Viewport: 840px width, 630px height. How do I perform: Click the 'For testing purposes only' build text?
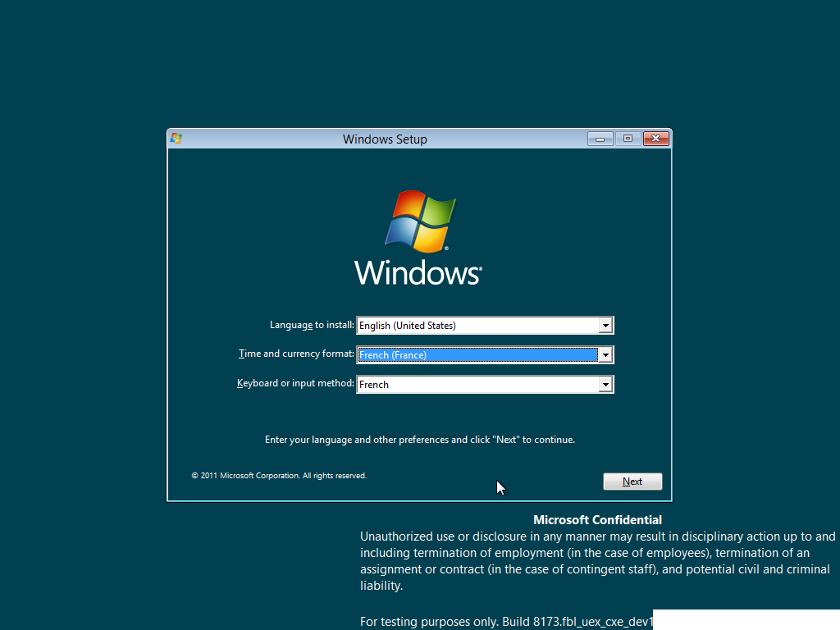click(506, 622)
